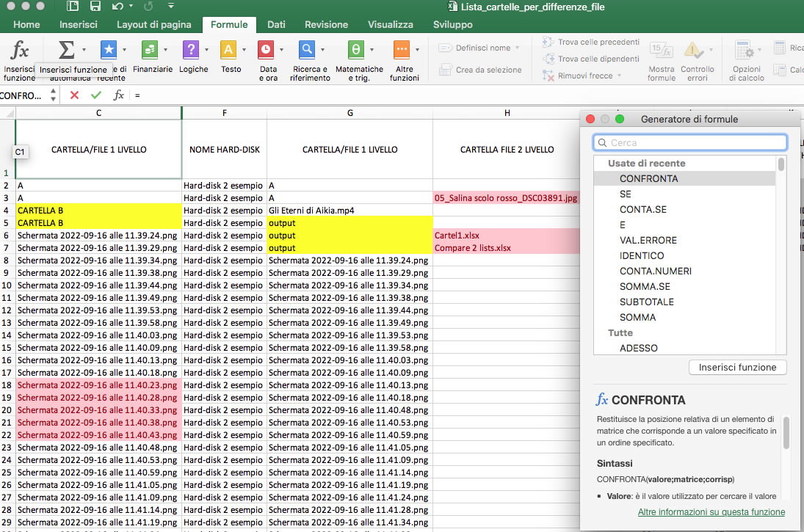
Task: Expand the Undo history dropdown arrow
Action: (131, 6)
